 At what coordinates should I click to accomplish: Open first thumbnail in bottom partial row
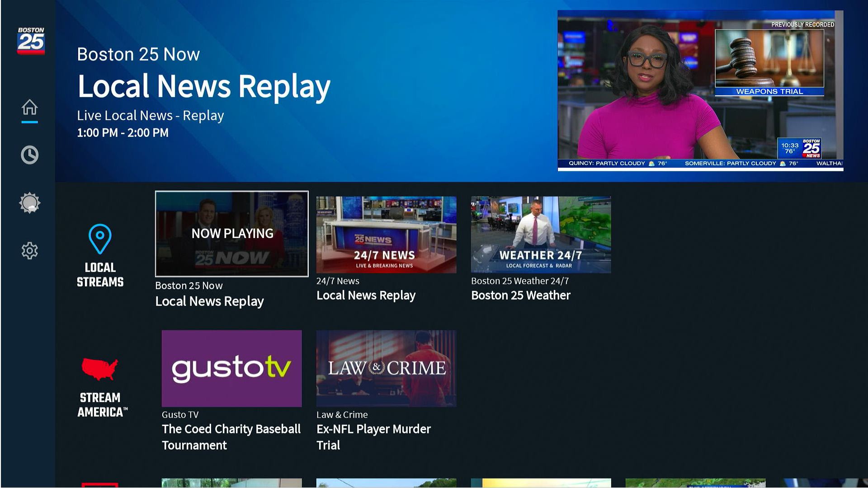231,483
